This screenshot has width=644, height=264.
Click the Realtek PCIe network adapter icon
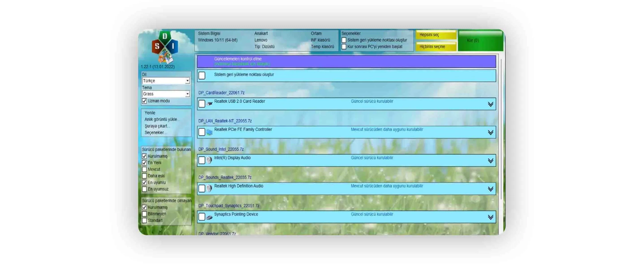coord(209,132)
